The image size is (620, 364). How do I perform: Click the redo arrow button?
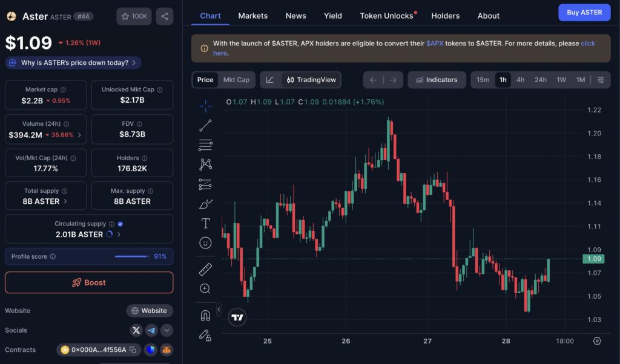pyautogui.click(x=392, y=80)
